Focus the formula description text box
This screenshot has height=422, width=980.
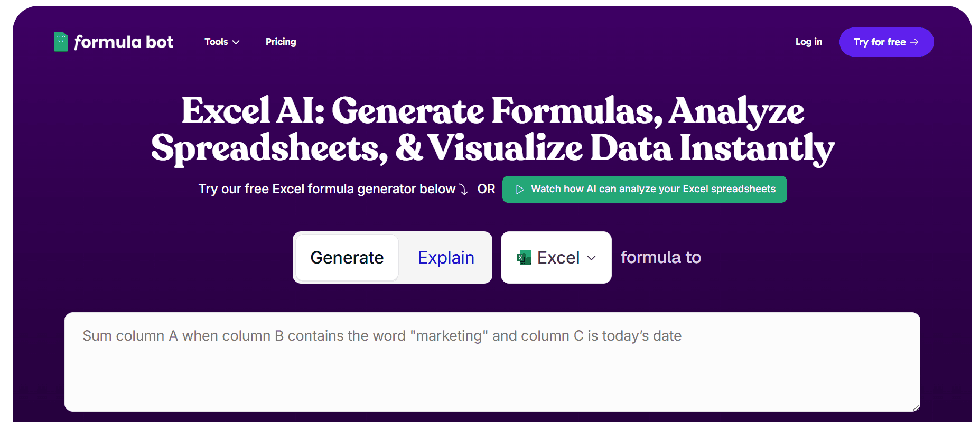491,370
